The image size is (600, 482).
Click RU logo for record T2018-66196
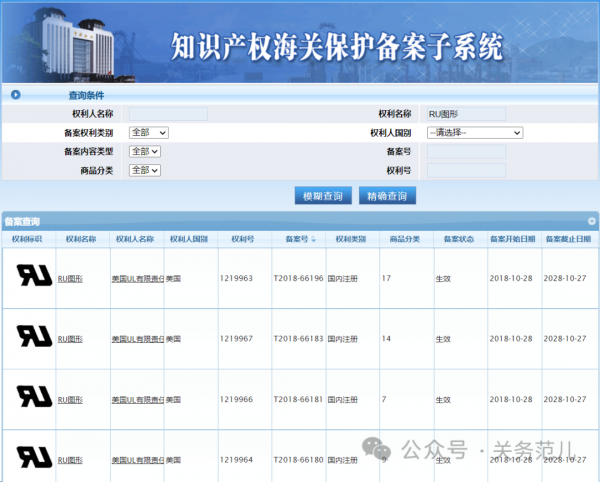coord(34,277)
